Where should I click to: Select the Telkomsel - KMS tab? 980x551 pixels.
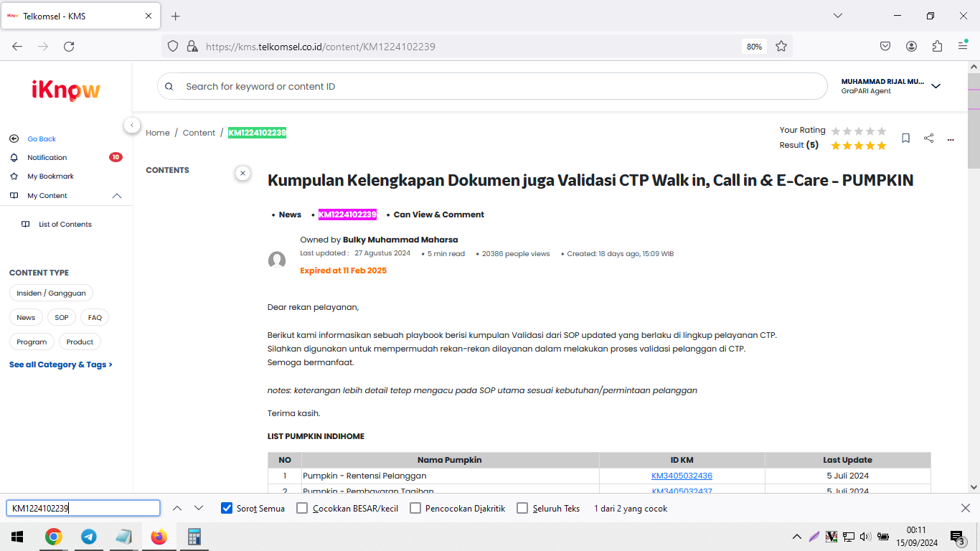81,16
